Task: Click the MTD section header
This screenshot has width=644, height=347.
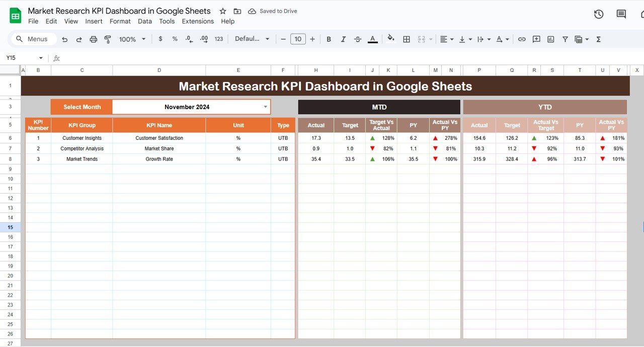Action: pyautogui.click(x=379, y=107)
